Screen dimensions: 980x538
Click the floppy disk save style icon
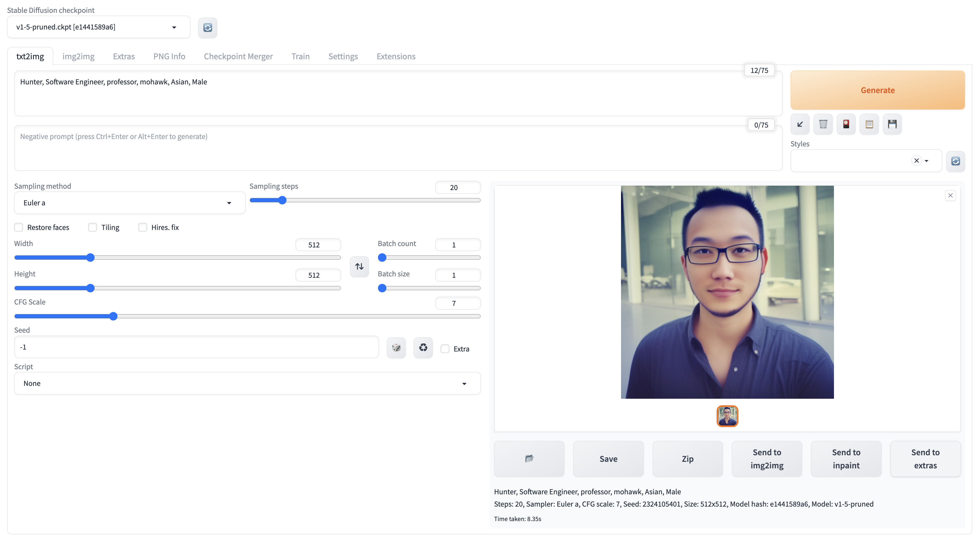click(892, 124)
